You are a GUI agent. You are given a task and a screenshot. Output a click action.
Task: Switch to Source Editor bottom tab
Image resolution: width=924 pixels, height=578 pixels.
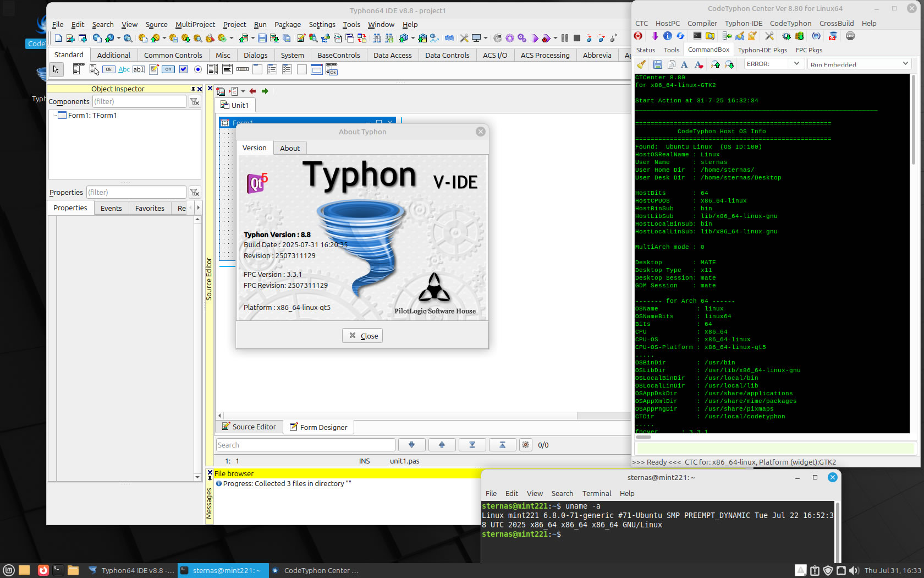(x=249, y=427)
